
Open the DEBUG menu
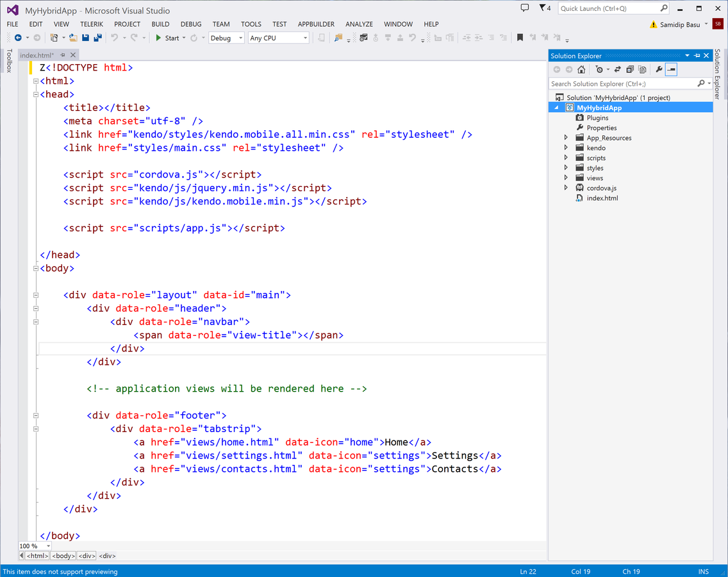191,24
